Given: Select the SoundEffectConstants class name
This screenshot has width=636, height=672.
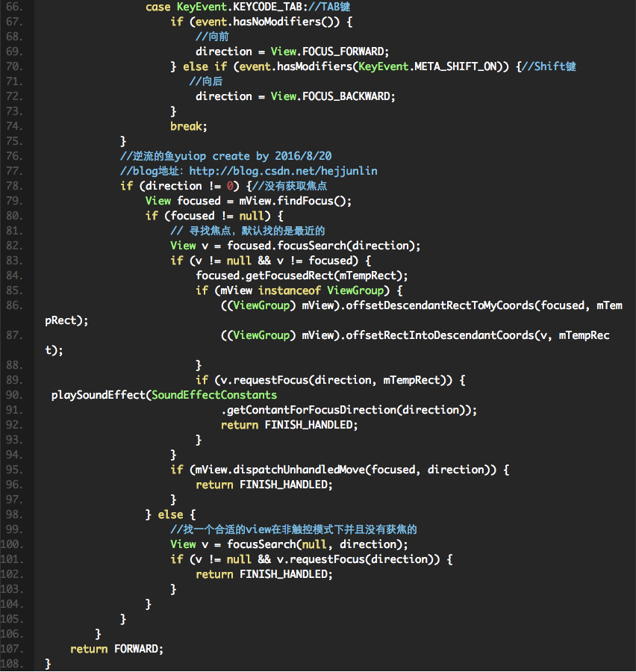Looking at the screenshot, I should click(214, 395).
